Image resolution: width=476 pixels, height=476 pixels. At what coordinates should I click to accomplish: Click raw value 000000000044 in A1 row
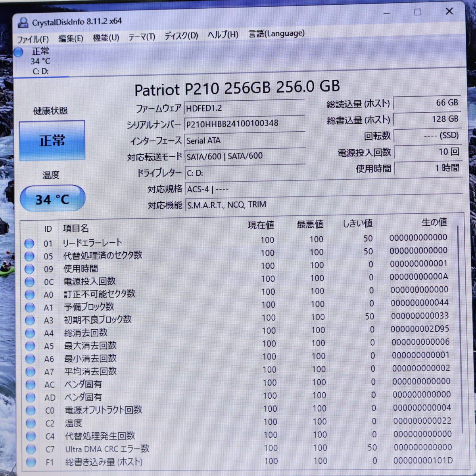coord(420,303)
